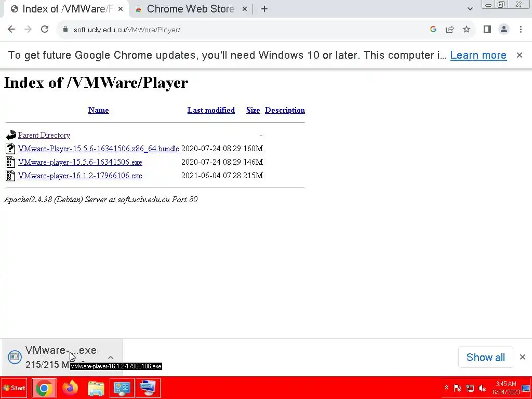Viewport: 532px width, 399px height.
Task: Open the computer keyboard taskbar icon
Action: 148,388
